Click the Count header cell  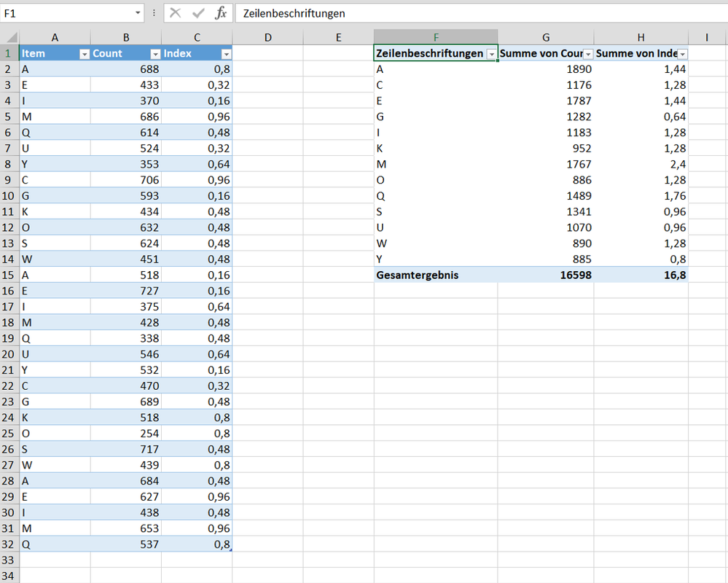click(x=126, y=53)
